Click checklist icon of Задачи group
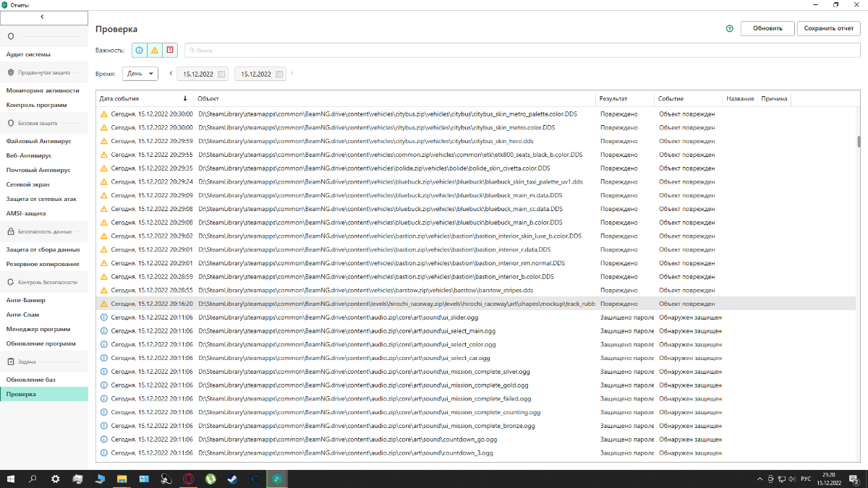 (11, 361)
